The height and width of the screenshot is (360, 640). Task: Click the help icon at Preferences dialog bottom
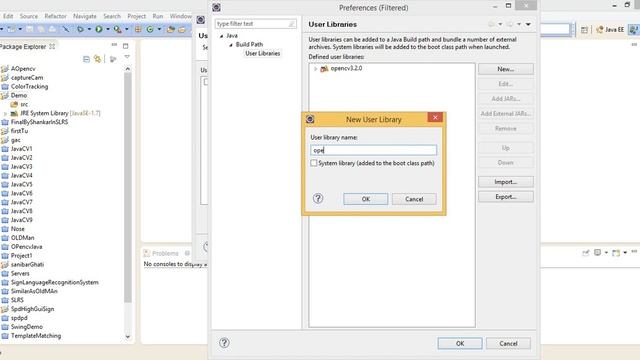(224, 343)
